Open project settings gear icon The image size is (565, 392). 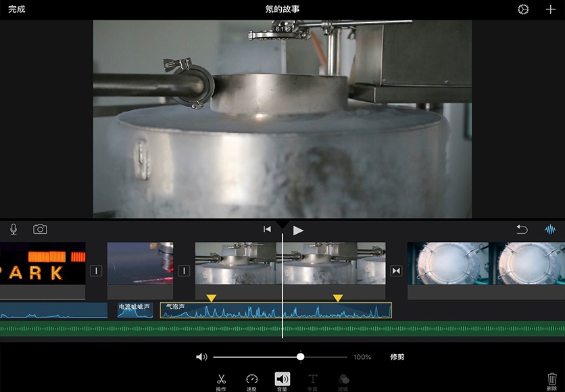(x=522, y=9)
